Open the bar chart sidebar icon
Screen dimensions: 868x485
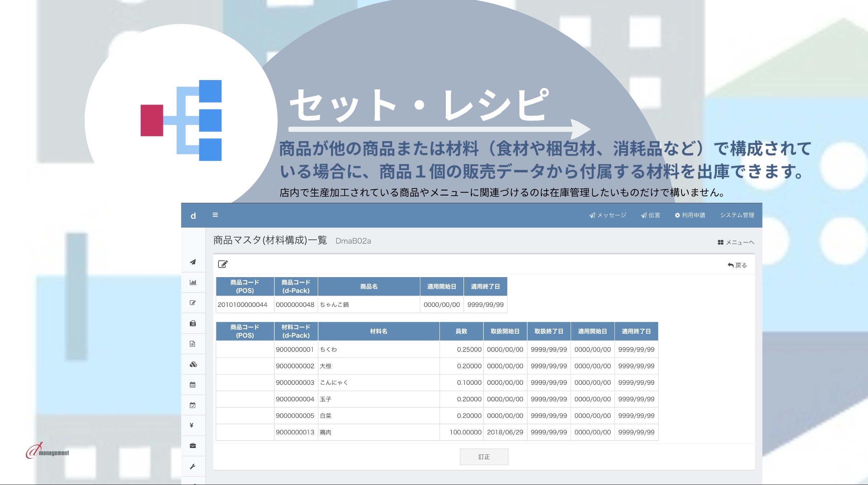pos(193,282)
